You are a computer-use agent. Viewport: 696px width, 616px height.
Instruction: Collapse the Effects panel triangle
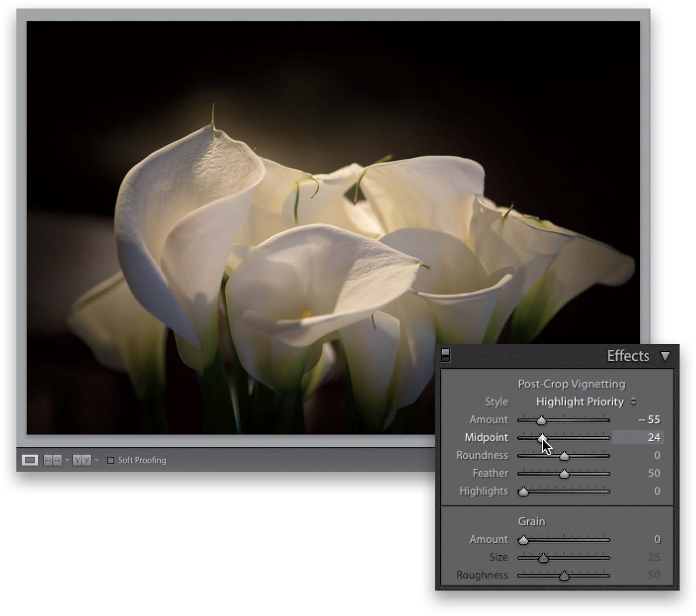point(665,356)
